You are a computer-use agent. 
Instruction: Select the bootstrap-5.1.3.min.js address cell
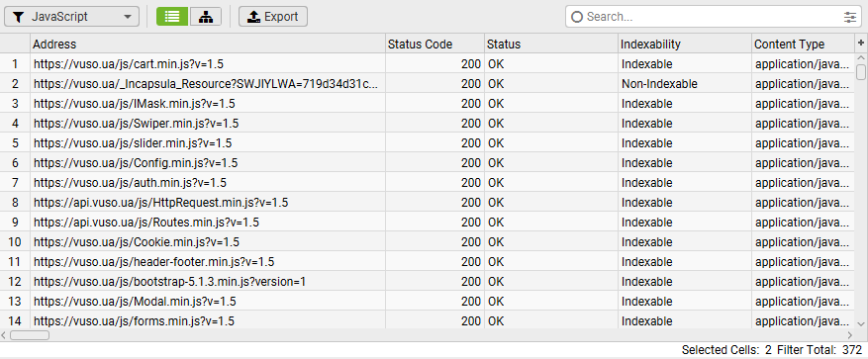(208, 282)
